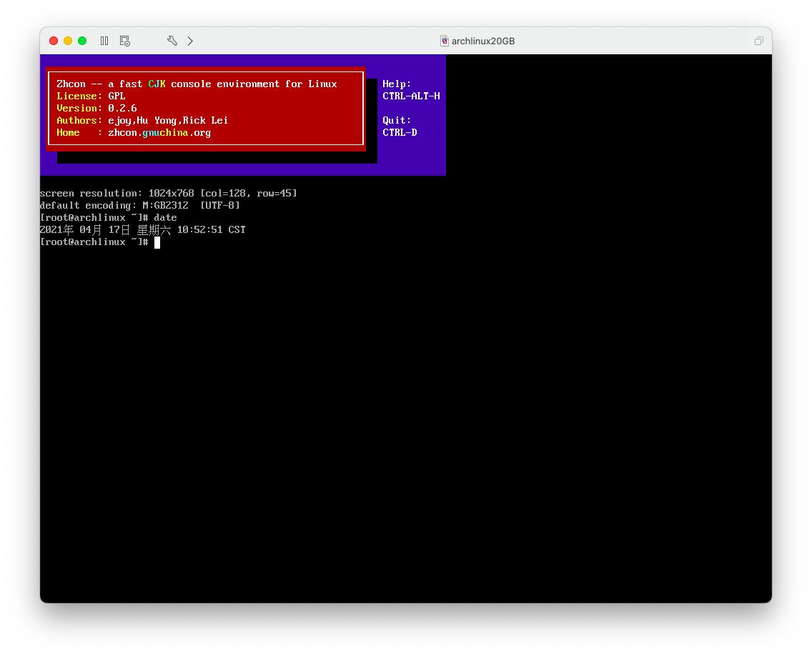Click the zhcon.gnuchina.org home address
The width and height of the screenshot is (812, 656).
pos(159,133)
